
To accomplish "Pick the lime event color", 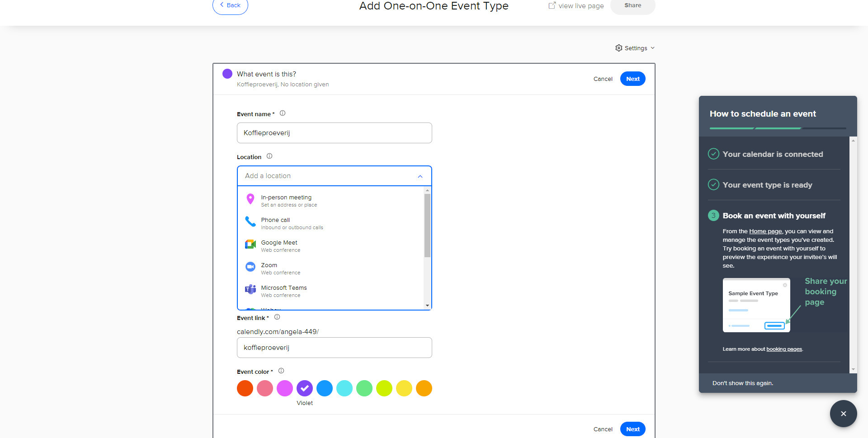I will 384,388.
